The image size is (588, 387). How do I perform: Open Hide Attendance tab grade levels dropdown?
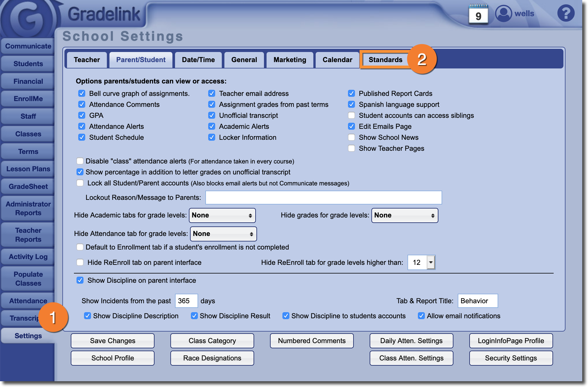[223, 234]
